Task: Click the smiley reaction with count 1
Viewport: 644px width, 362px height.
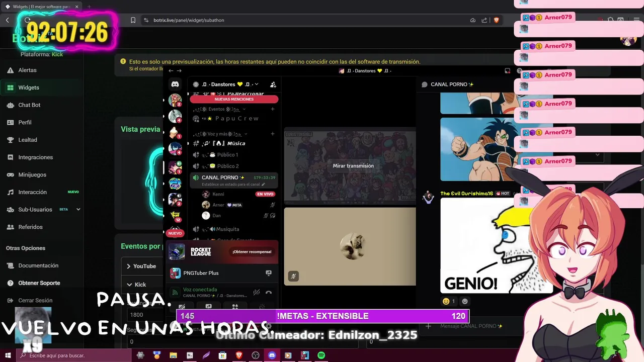Action: (448, 301)
